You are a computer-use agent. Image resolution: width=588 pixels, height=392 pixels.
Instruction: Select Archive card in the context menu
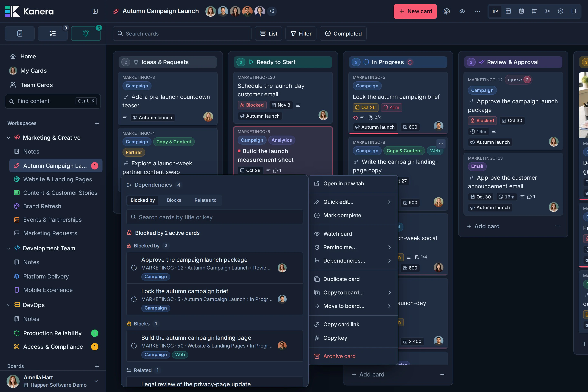click(x=353, y=356)
